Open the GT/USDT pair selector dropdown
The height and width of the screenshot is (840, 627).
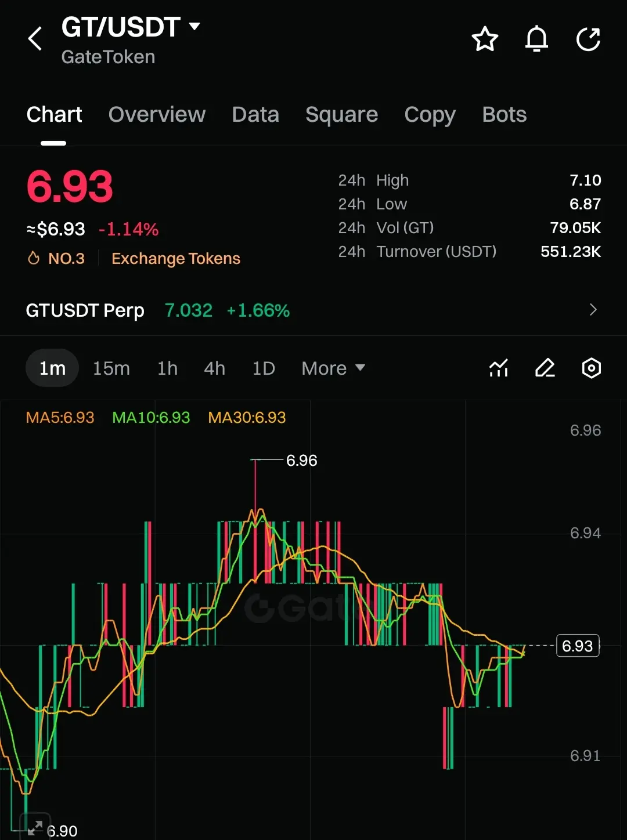pos(131,27)
